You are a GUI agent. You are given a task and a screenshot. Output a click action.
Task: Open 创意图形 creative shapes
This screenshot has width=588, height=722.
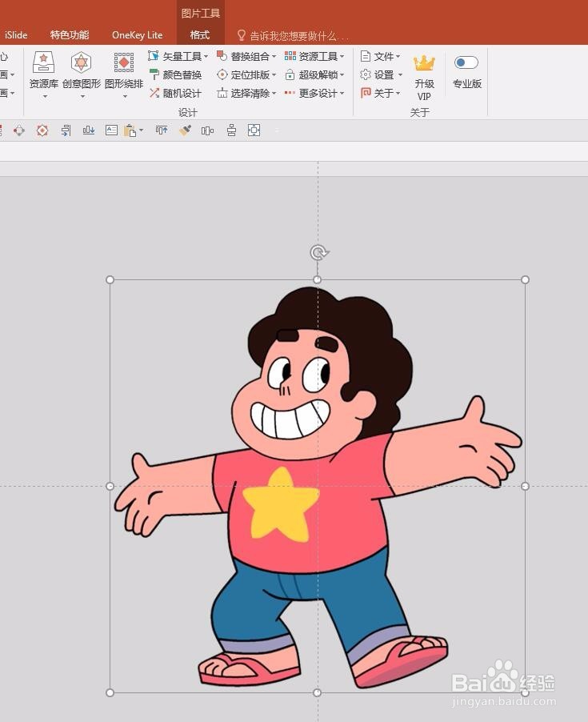pos(82,69)
